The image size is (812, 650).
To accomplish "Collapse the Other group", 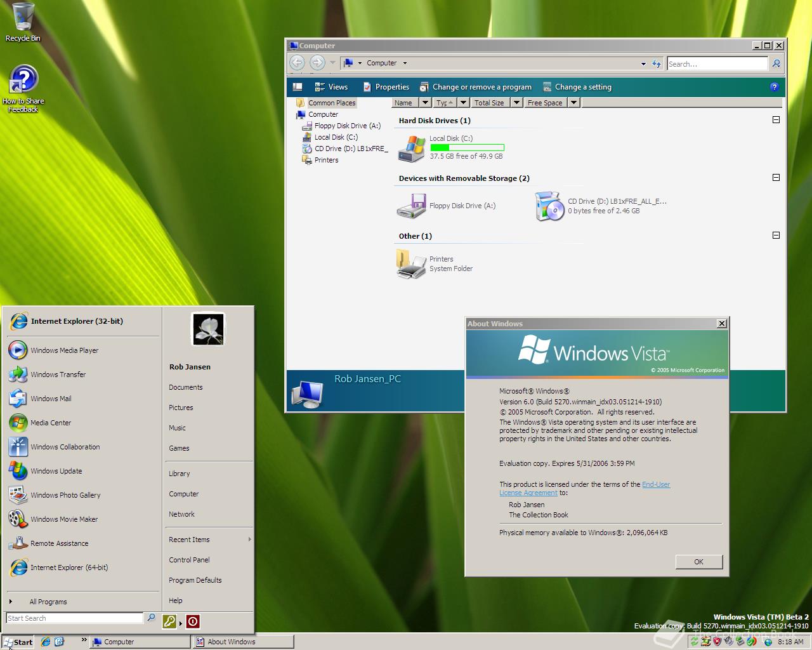I will coord(776,235).
